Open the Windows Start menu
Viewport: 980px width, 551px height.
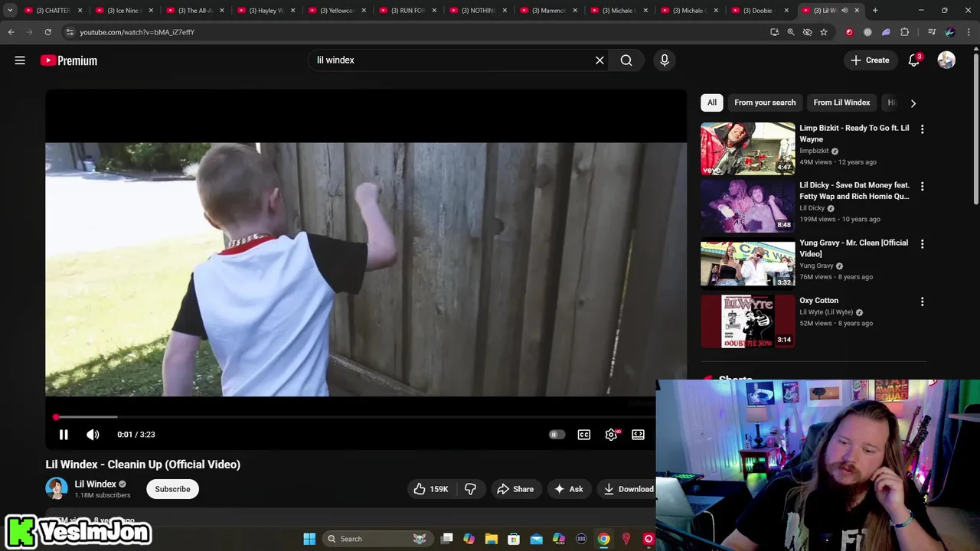(309, 539)
